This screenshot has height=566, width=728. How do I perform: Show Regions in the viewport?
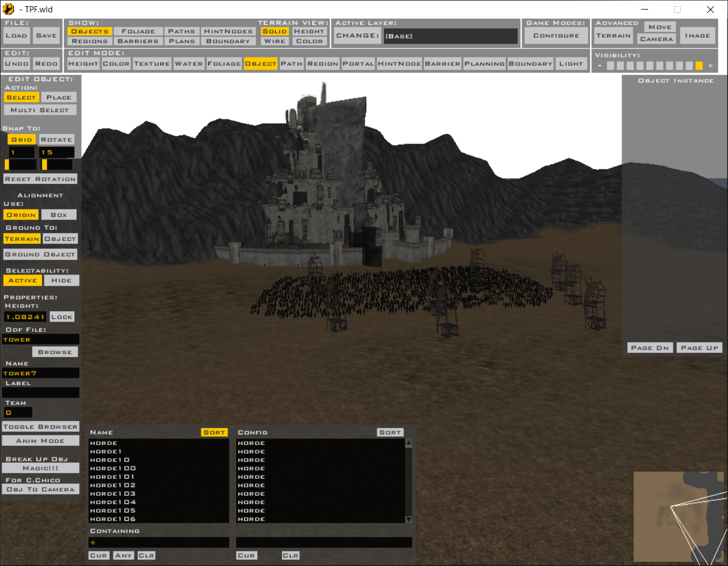point(90,41)
